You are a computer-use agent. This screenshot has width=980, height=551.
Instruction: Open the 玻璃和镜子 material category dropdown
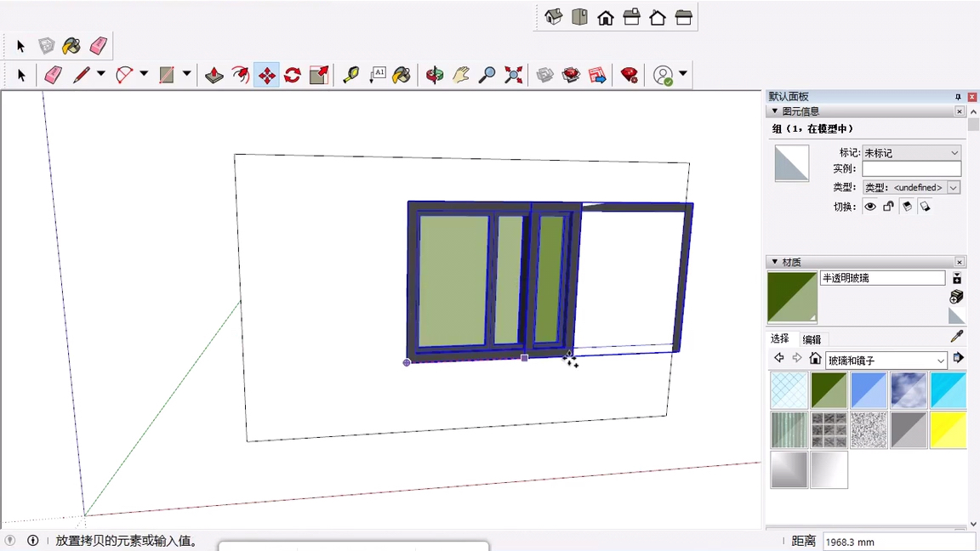coord(886,360)
